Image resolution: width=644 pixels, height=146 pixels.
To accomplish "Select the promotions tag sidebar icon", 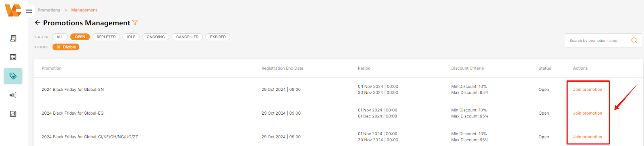I will tap(13, 76).
